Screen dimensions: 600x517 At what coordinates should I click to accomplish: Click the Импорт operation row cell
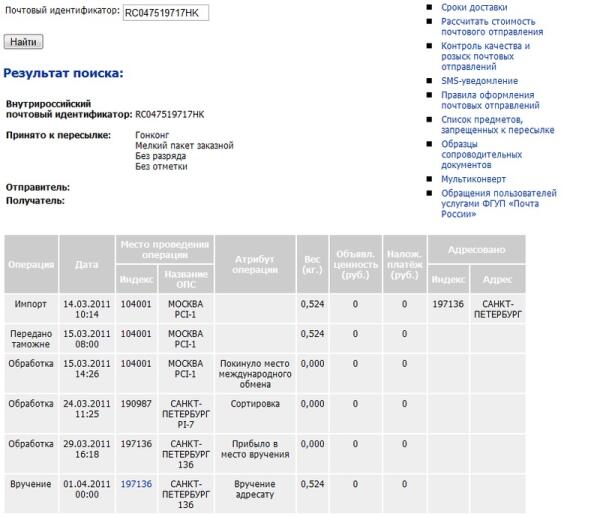tap(31, 303)
